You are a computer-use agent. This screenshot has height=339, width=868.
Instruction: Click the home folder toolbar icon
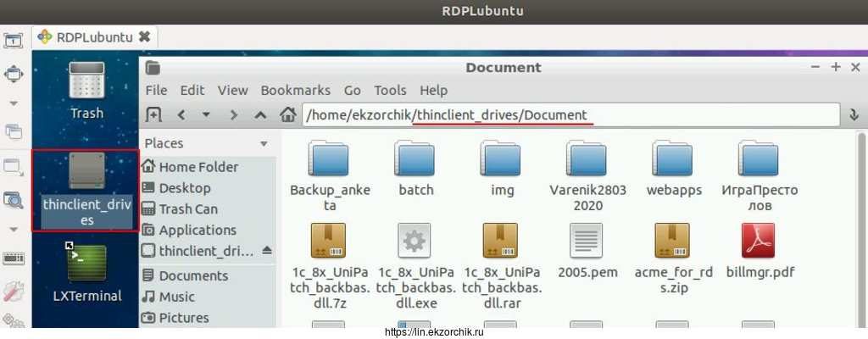(x=288, y=114)
